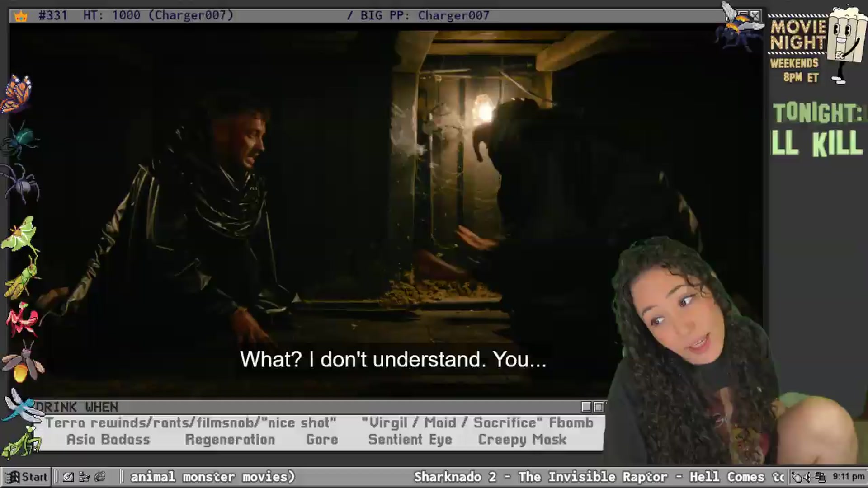The width and height of the screenshot is (868, 488).
Task: Click the 'Sentient Eye' drink rule
Action: pyautogui.click(x=410, y=440)
